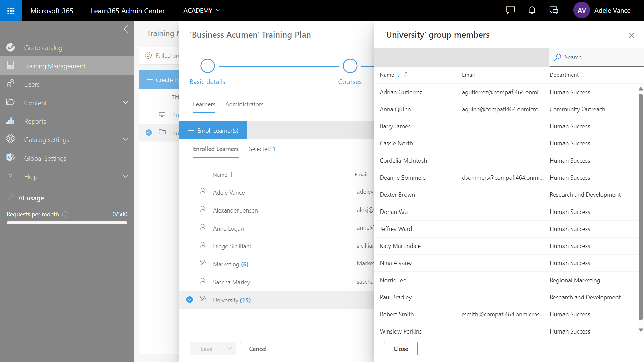Click the Name column filter icon
The image size is (644, 362).
(x=398, y=75)
